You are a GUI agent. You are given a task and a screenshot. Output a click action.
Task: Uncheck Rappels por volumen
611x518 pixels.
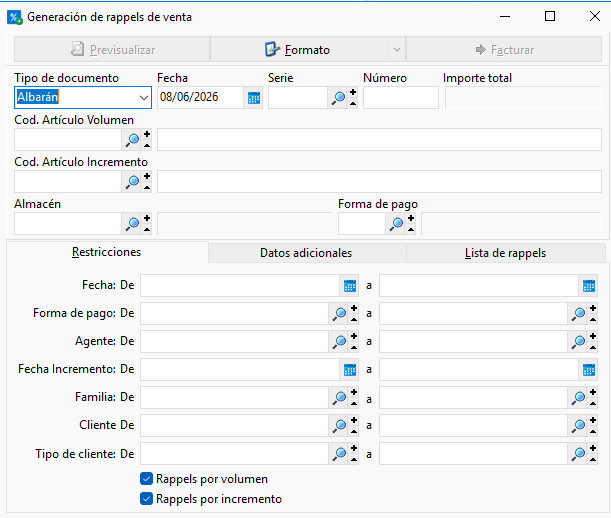click(147, 479)
